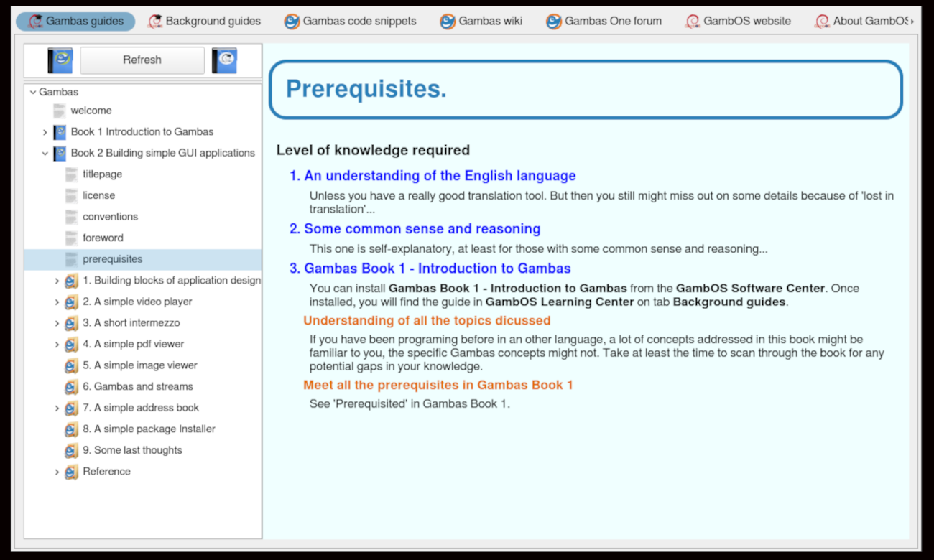Image resolution: width=934 pixels, height=560 pixels.
Task: Open the Gambas One forum tab
Action: tap(604, 21)
